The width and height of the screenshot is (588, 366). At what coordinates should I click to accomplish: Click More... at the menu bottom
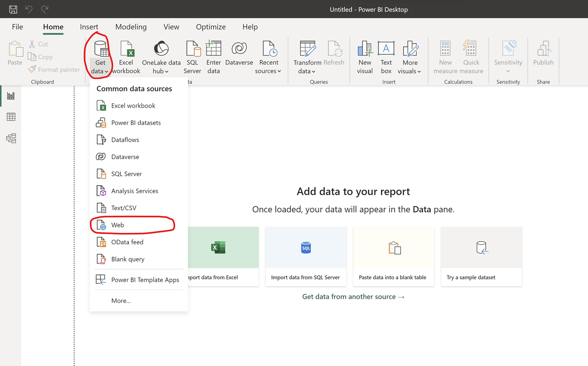[x=139, y=301]
